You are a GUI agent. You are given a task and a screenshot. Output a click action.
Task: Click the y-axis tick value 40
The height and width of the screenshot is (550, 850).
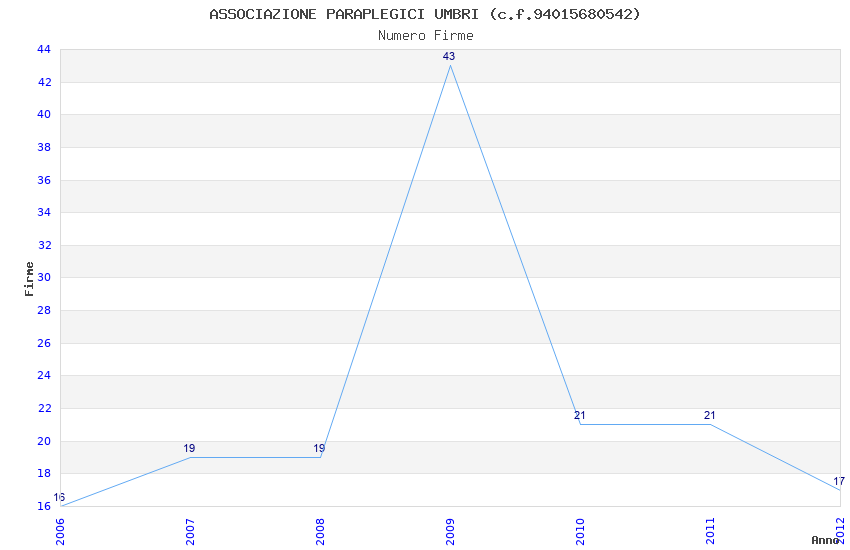(44, 114)
